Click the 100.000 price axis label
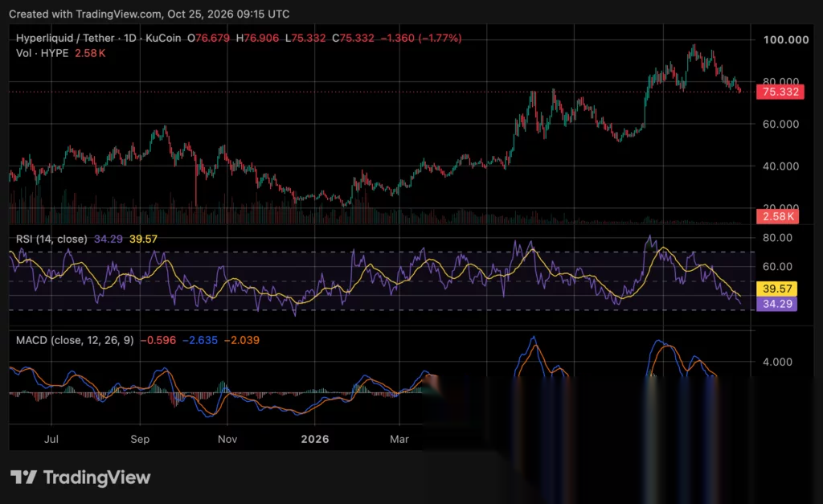The height and width of the screenshot is (504, 823). click(x=786, y=40)
